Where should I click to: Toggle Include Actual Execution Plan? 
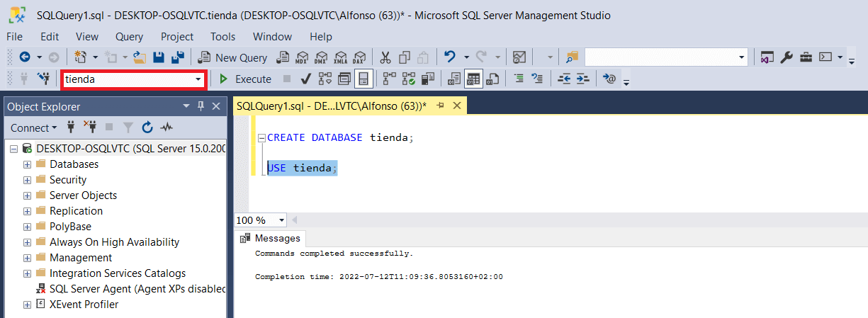(389, 79)
